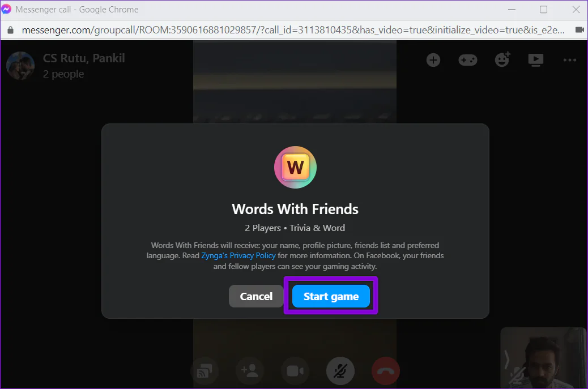Click the add person icon near call controls
This screenshot has height=389, width=588.
coord(250,371)
